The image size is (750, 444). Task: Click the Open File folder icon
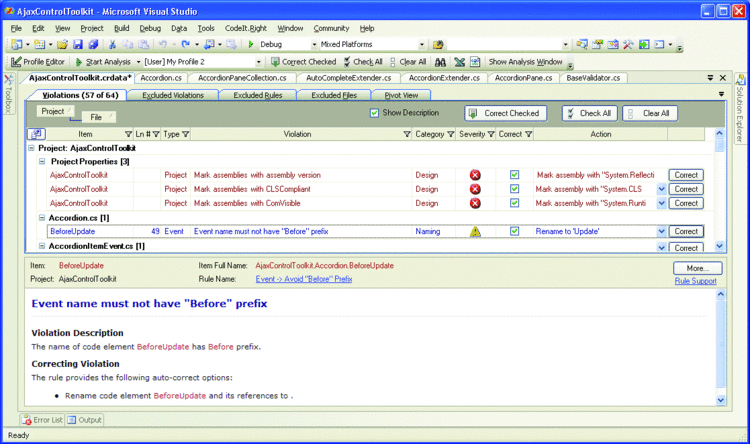[62, 44]
